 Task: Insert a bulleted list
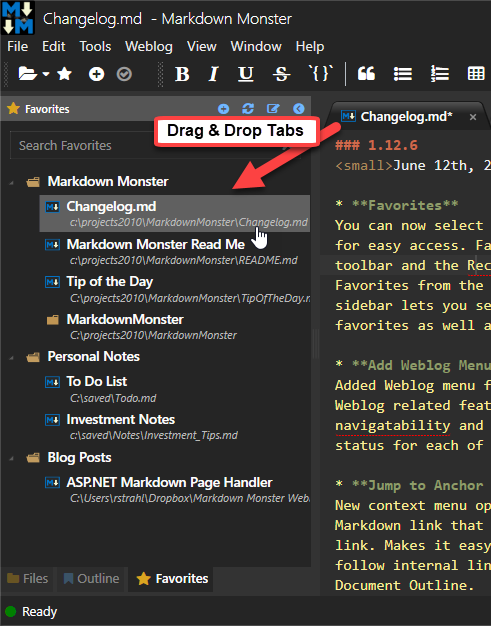point(403,74)
